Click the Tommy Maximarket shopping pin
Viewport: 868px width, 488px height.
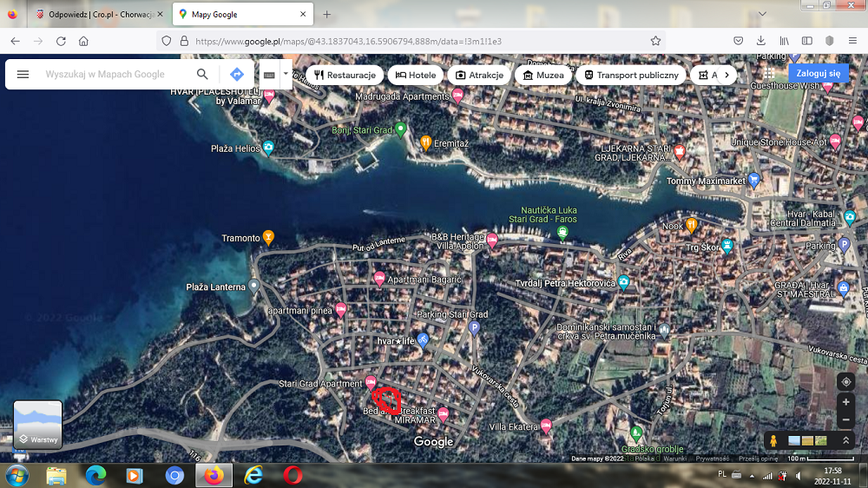(753, 181)
